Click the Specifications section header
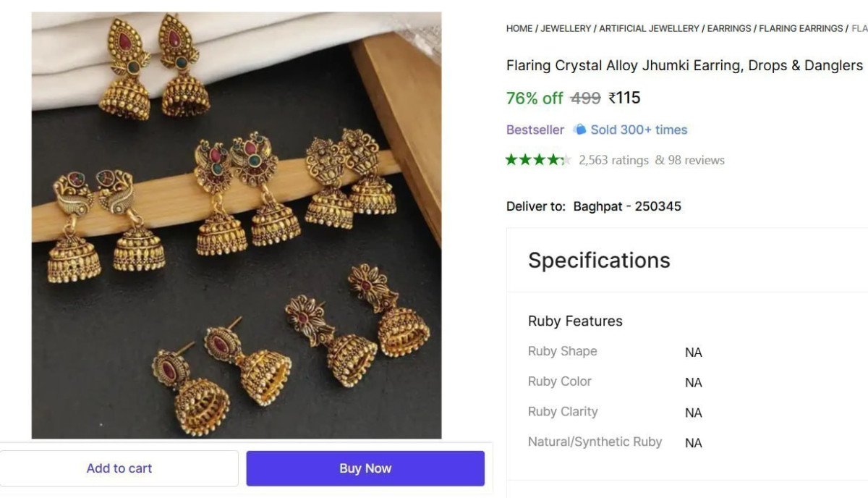Screen dimensions: 868x498 [x=599, y=261]
